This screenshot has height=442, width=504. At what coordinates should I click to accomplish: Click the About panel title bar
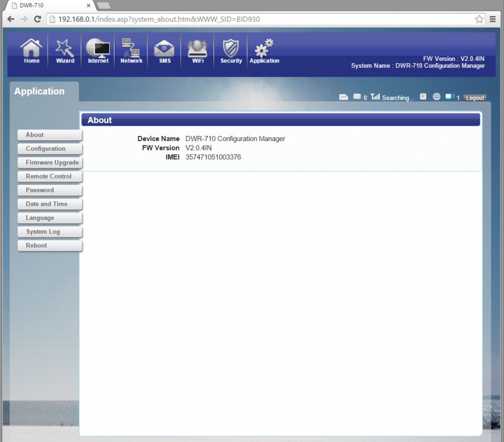point(281,119)
